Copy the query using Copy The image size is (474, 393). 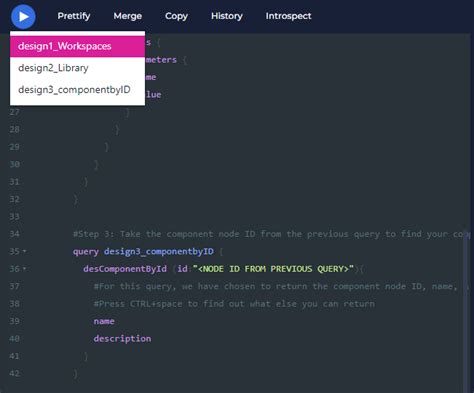(176, 16)
